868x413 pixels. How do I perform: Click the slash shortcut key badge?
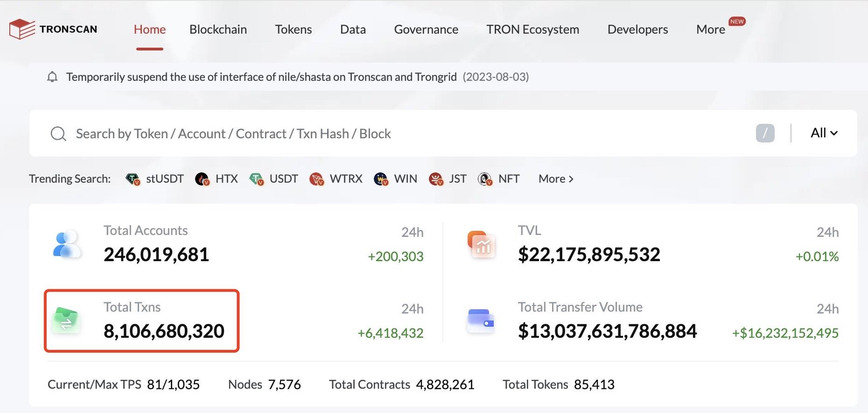(765, 134)
